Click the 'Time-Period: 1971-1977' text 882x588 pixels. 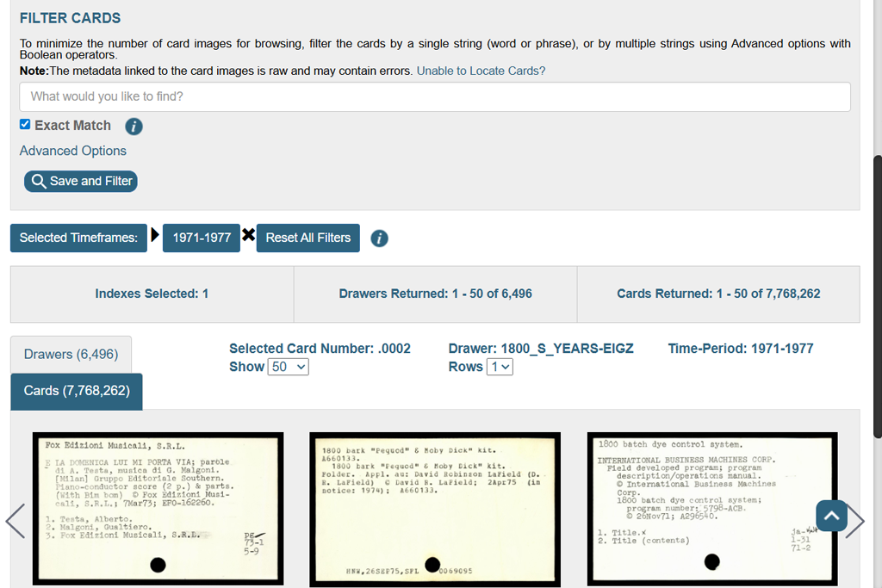(740, 349)
